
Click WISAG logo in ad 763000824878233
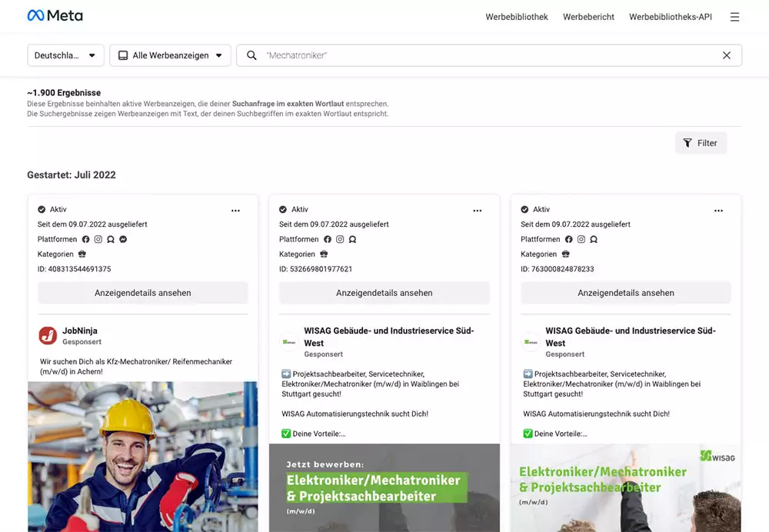(x=531, y=342)
